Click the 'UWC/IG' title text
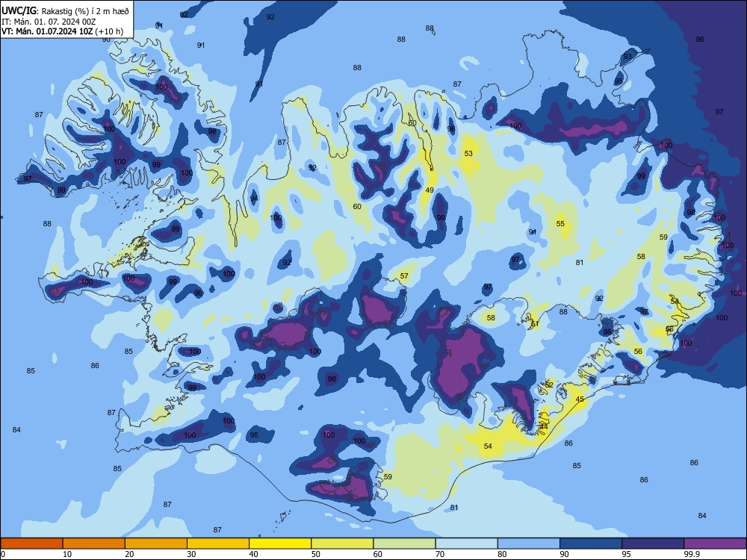Image resolution: width=747 pixels, height=560 pixels. (19, 11)
